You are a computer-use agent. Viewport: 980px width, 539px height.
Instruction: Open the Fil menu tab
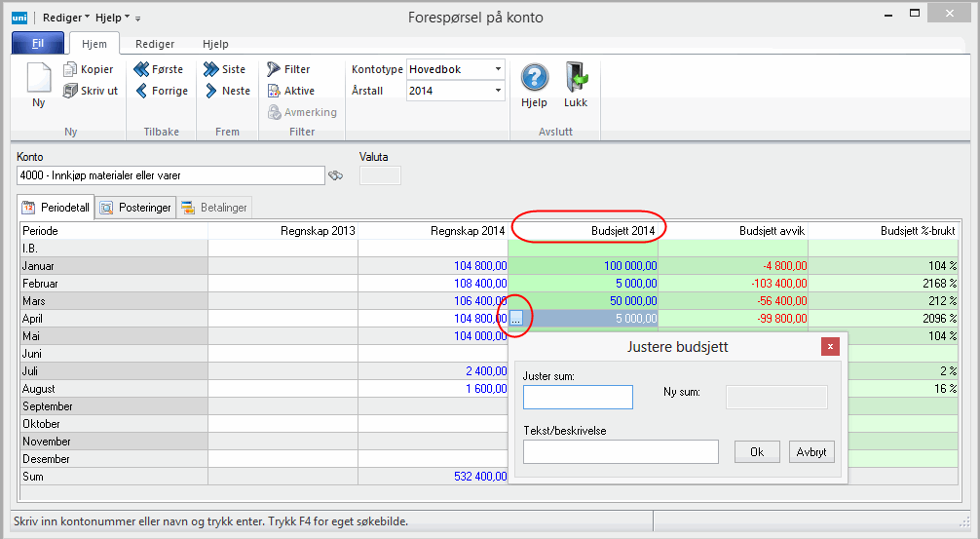point(37,44)
